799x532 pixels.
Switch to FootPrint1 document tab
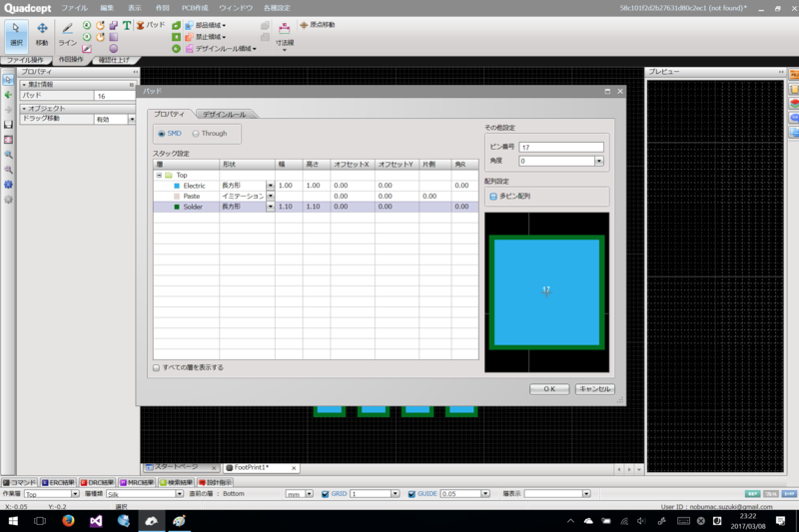pyautogui.click(x=261, y=468)
